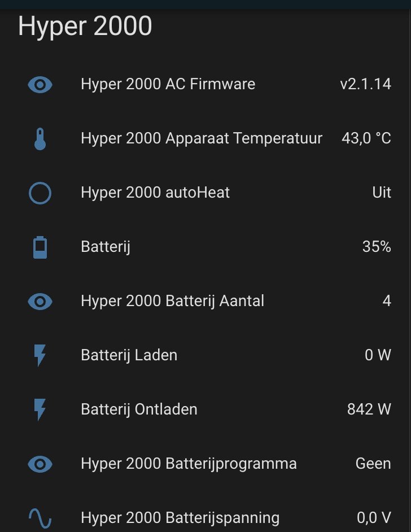Click the circle icon next to autoHeat

pyautogui.click(x=40, y=193)
